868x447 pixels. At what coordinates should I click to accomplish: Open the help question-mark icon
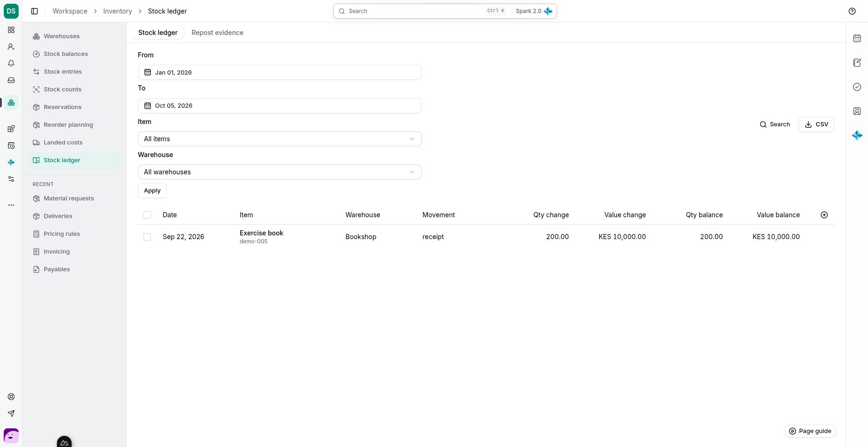tap(852, 11)
